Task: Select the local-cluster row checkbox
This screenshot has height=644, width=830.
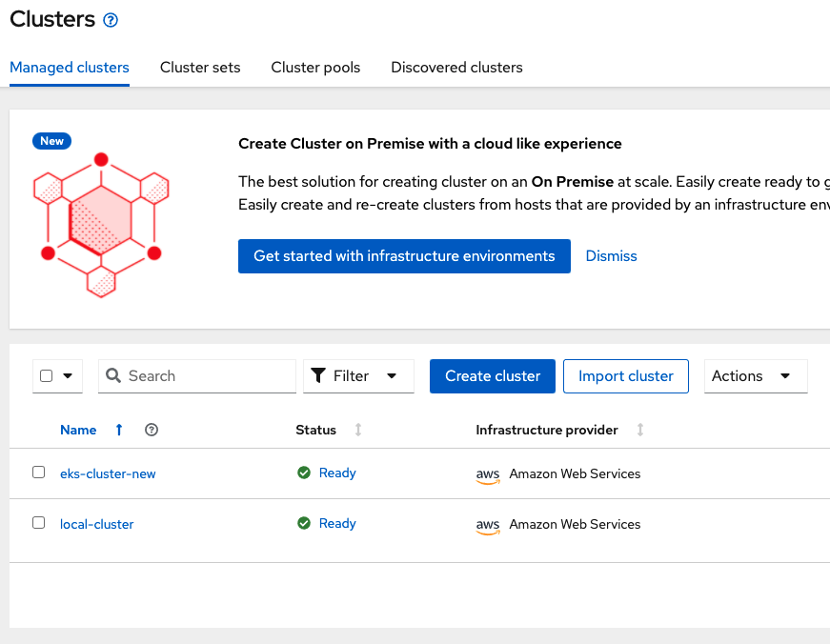Action: [38, 523]
